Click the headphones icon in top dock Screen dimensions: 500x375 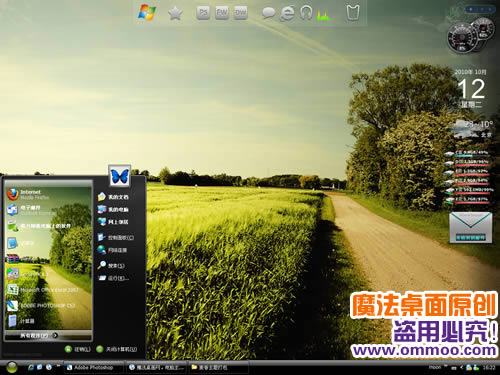point(306,13)
